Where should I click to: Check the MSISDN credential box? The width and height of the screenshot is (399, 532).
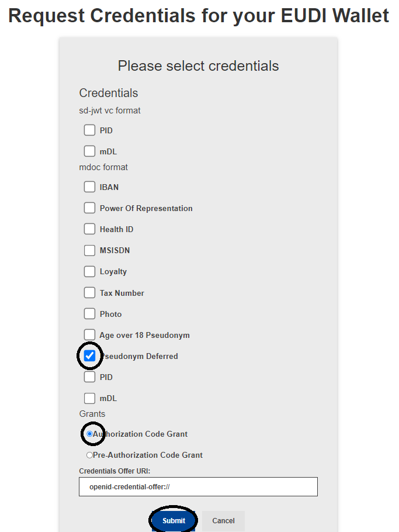pyautogui.click(x=89, y=250)
